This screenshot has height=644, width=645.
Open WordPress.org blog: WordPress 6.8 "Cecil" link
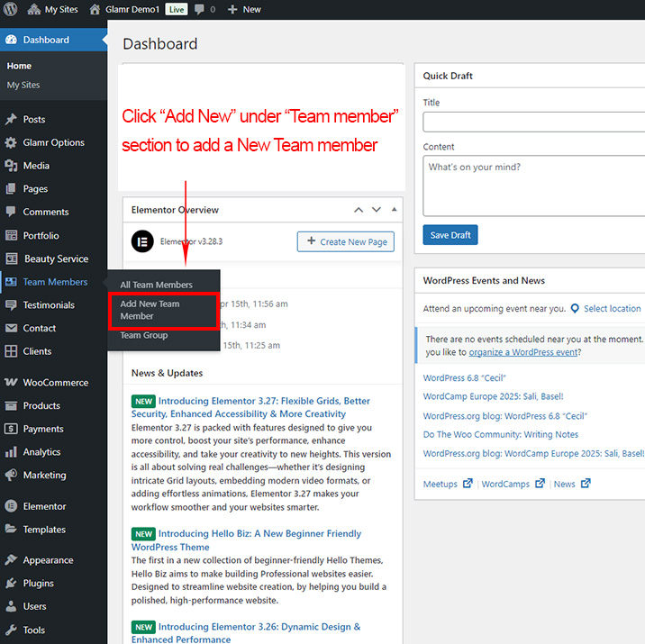(x=504, y=416)
